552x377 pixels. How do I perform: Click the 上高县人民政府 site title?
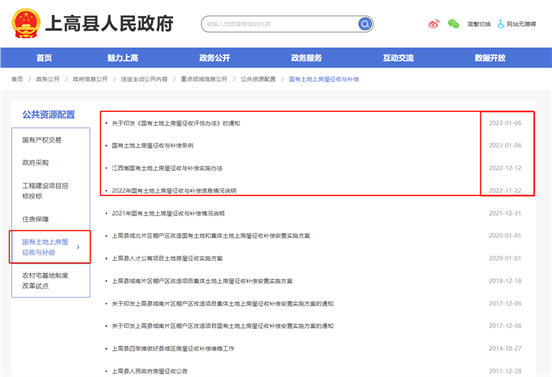click(109, 24)
